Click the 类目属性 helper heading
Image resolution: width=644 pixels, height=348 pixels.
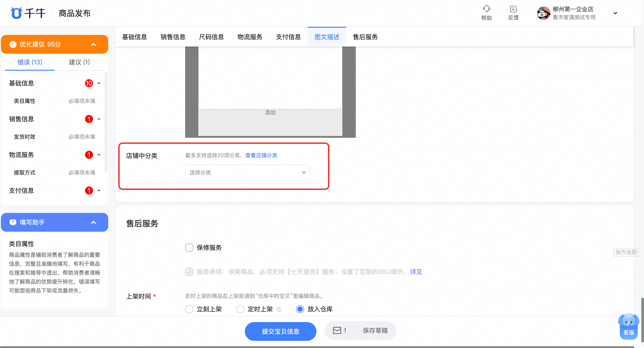tap(21, 244)
